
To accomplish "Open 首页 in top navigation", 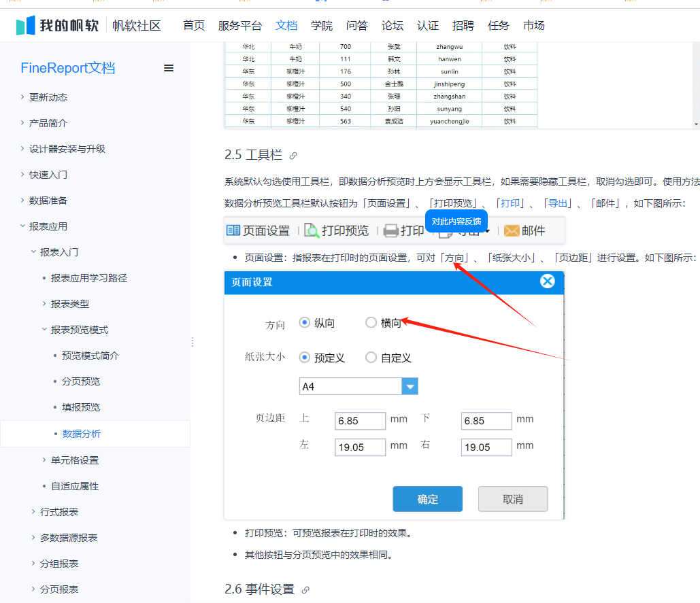I will [194, 25].
